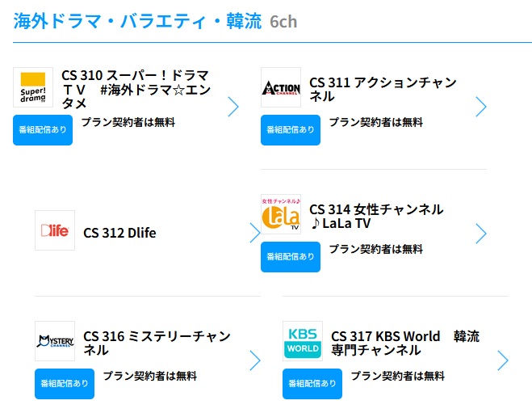
Task: Click the Action Channel logo
Action: coord(281,87)
